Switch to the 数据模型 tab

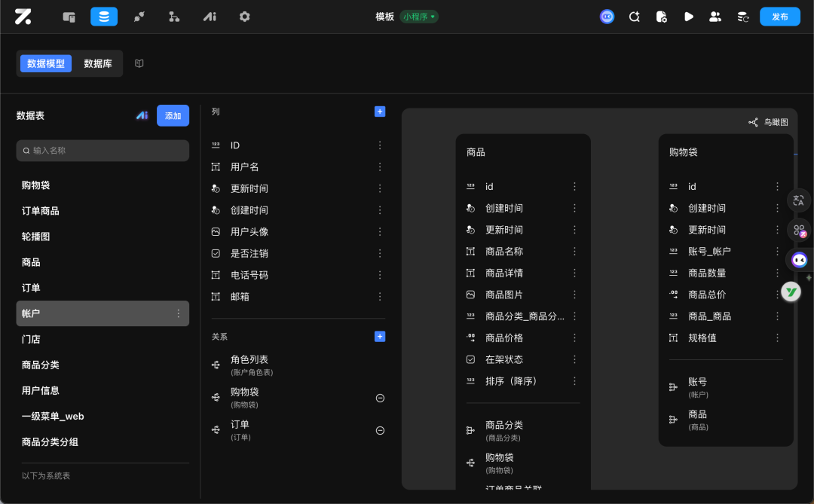click(x=46, y=63)
